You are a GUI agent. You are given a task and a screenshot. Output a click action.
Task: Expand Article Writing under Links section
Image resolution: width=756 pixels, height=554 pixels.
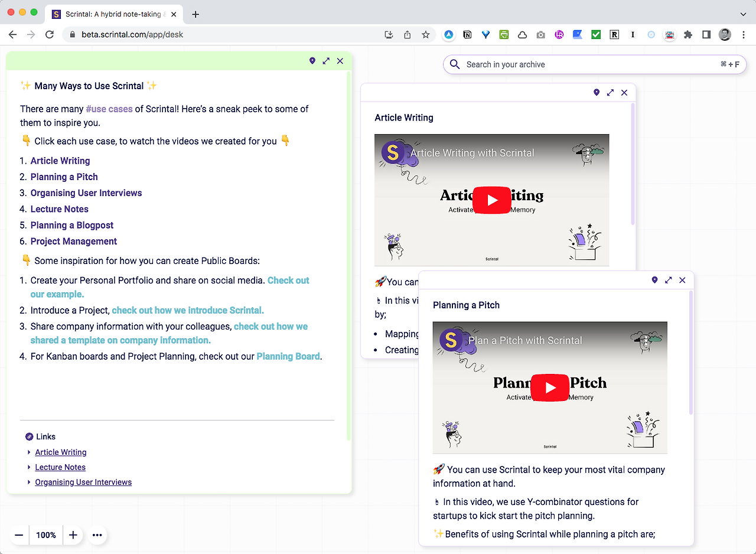point(29,452)
